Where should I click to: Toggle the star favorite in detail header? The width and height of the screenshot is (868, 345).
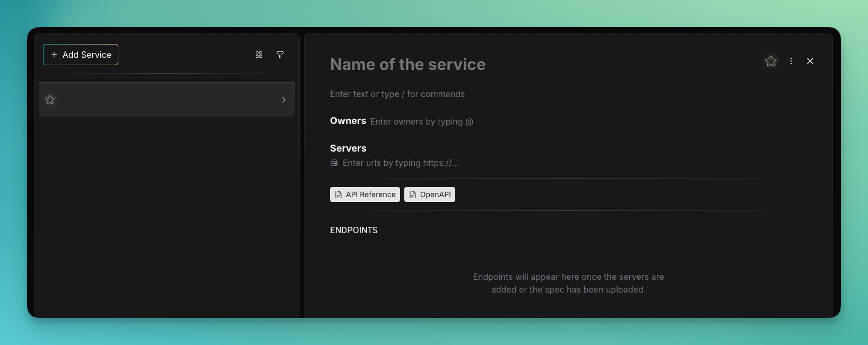pyautogui.click(x=771, y=61)
